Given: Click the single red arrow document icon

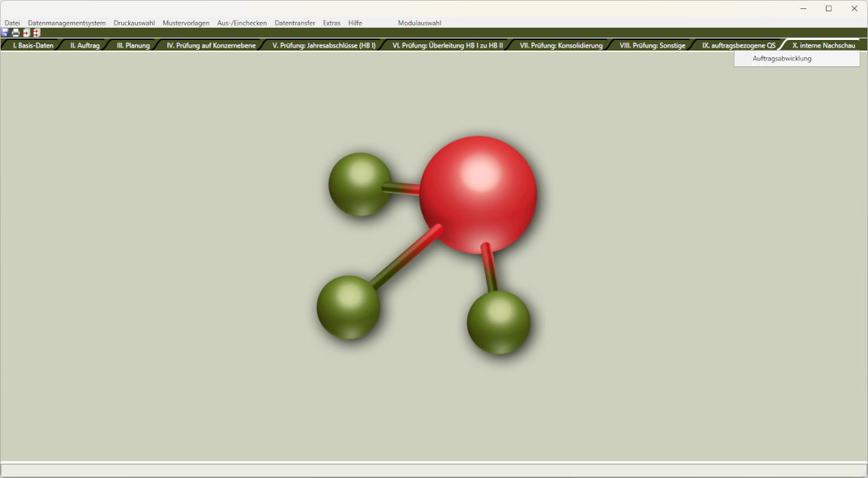Looking at the screenshot, I should [x=26, y=33].
